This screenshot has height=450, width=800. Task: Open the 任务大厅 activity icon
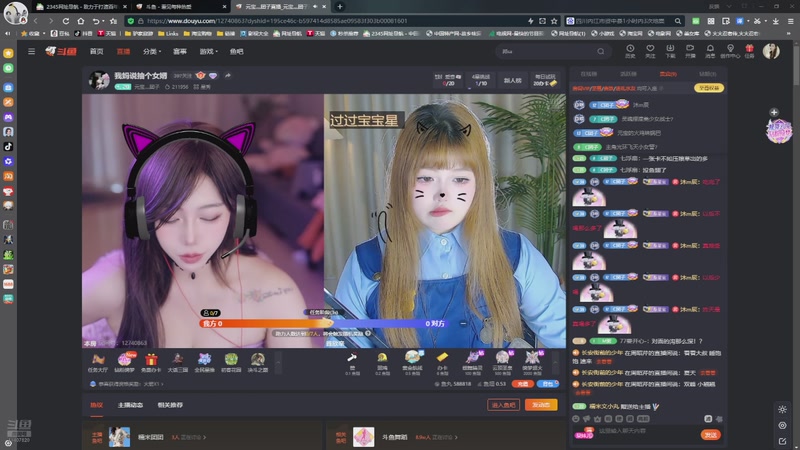97,363
